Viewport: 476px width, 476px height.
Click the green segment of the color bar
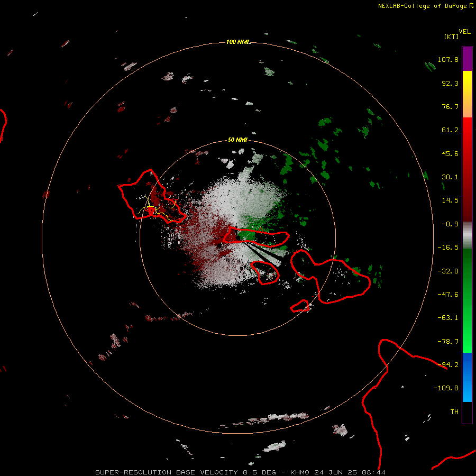467,300
